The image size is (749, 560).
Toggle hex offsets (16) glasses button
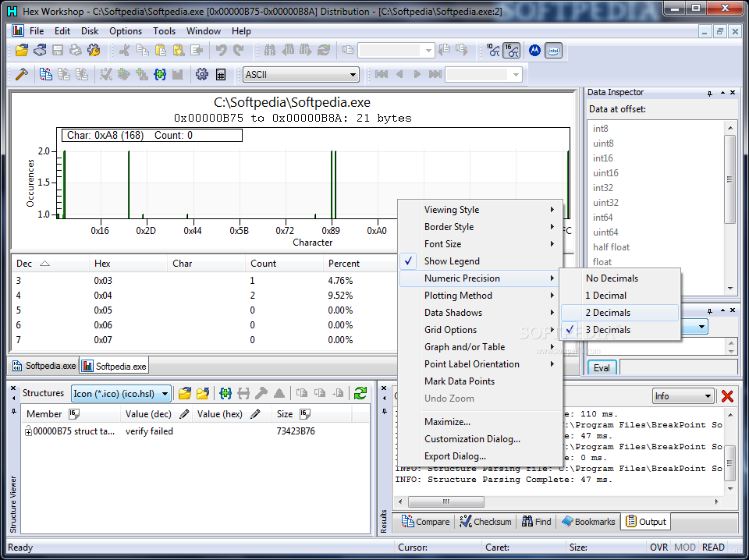[511, 50]
